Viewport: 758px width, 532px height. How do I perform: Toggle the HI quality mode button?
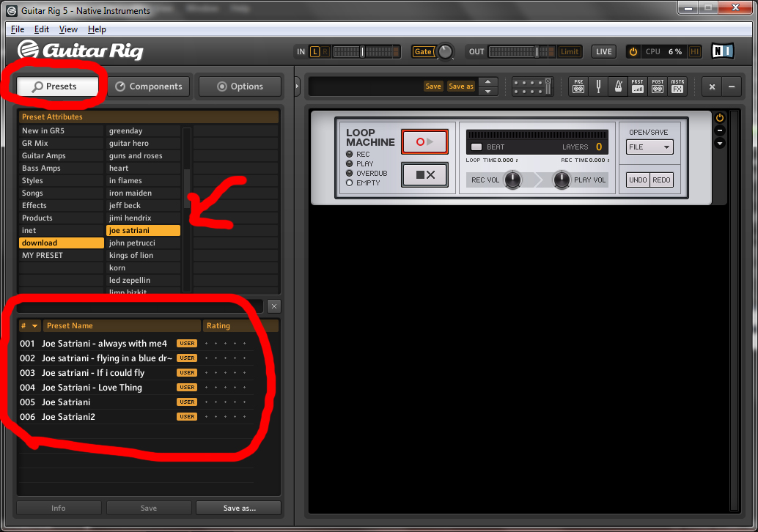pos(695,52)
